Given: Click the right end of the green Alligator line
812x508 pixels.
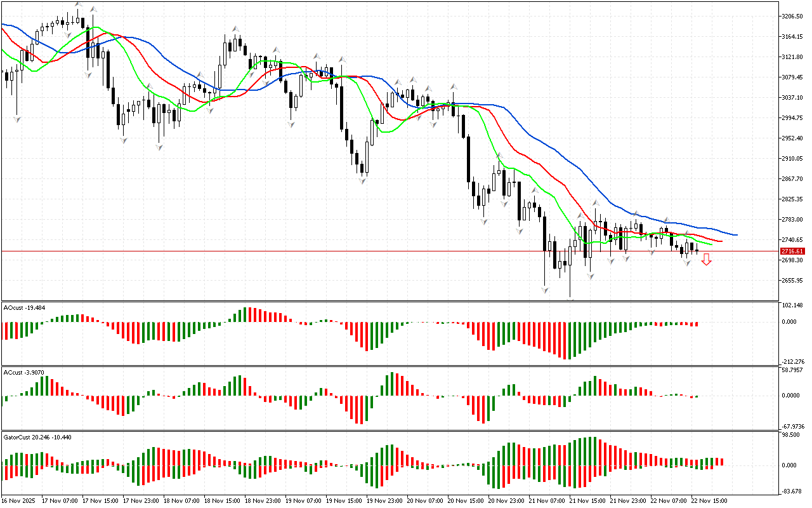Looking at the screenshot, I should coord(711,244).
